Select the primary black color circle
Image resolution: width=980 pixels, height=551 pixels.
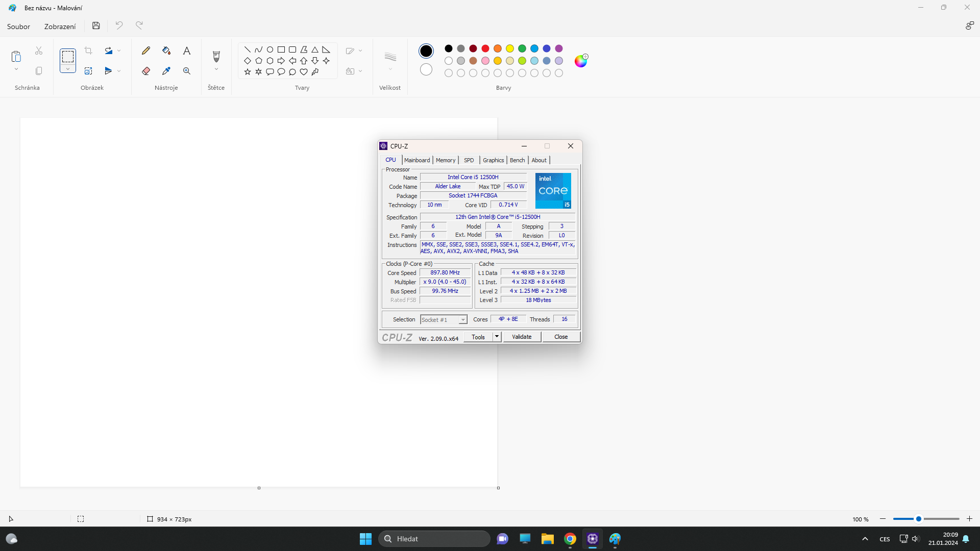click(x=426, y=51)
